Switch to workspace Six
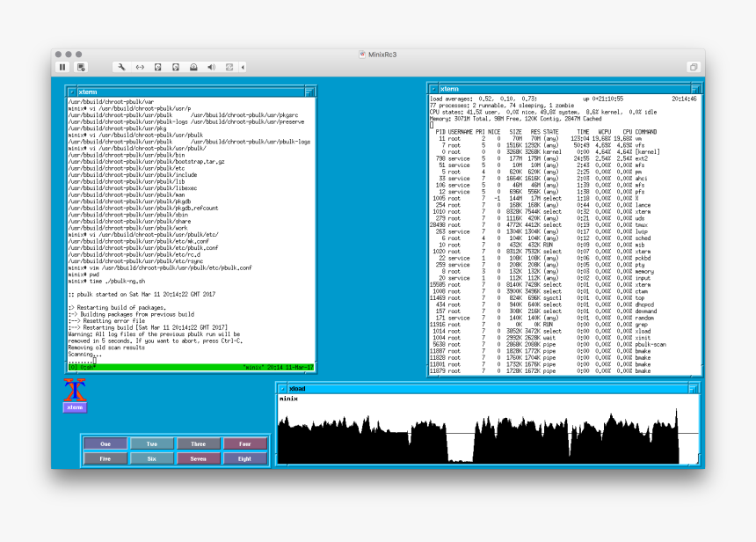This screenshot has width=756, height=542. tap(152, 458)
